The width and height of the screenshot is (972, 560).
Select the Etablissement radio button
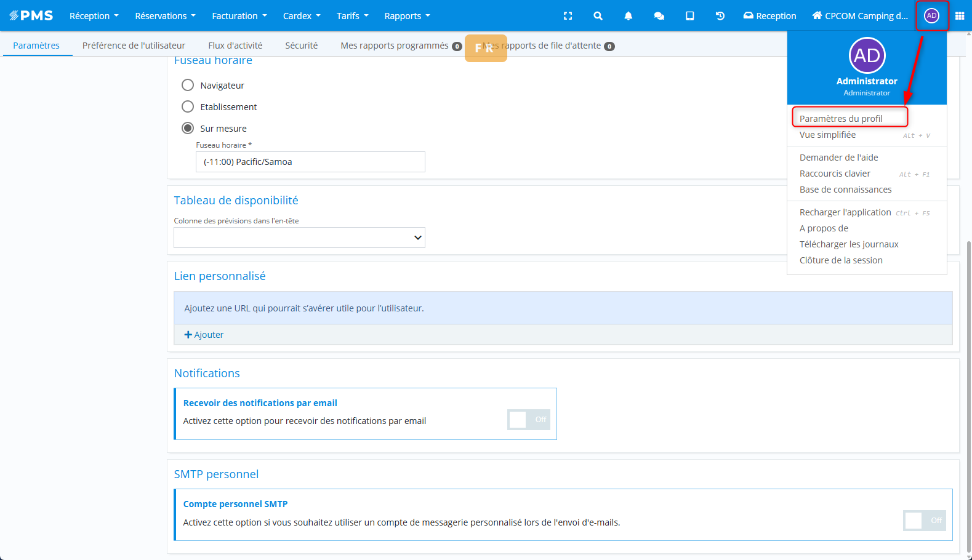pyautogui.click(x=188, y=106)
